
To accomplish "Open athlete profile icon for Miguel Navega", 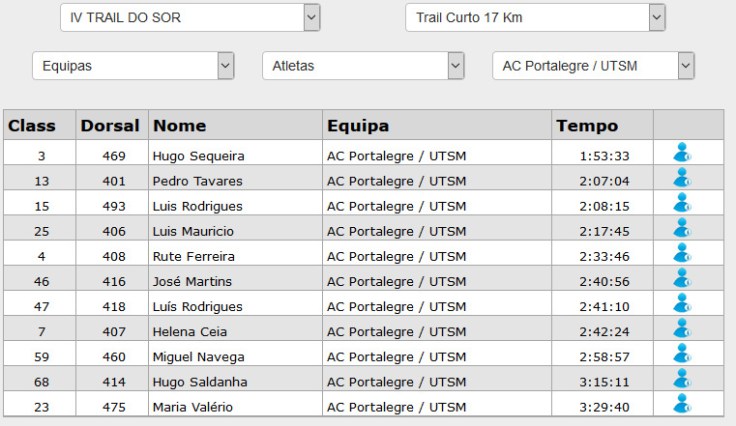I will pyautogui.click(x=682, y=353).
